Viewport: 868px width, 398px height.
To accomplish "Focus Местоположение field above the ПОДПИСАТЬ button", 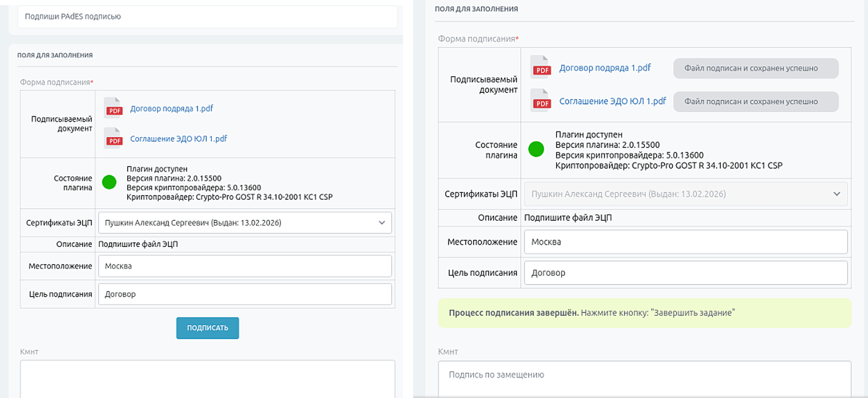I will tap(245, 266).
